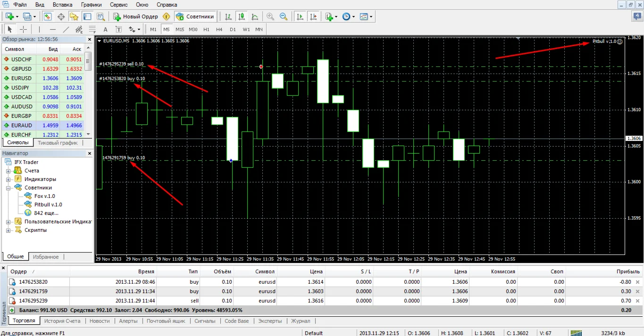644x336 pixels.
Task: Select the text label 'A' tool
Action: pos(105,29)
